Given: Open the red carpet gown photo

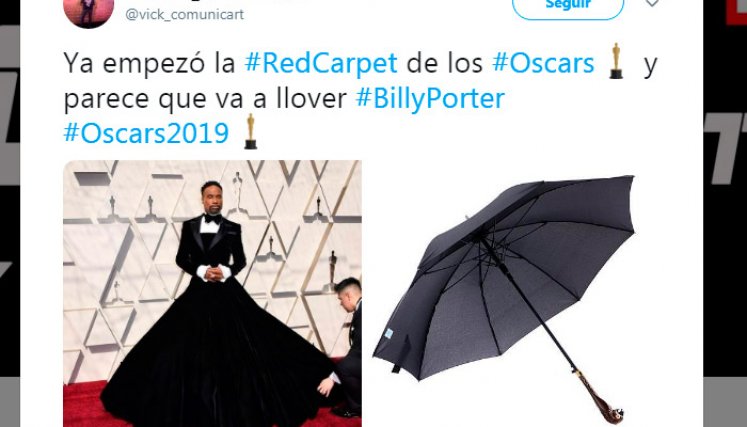Looking at the screenshot, I should 212,293.
